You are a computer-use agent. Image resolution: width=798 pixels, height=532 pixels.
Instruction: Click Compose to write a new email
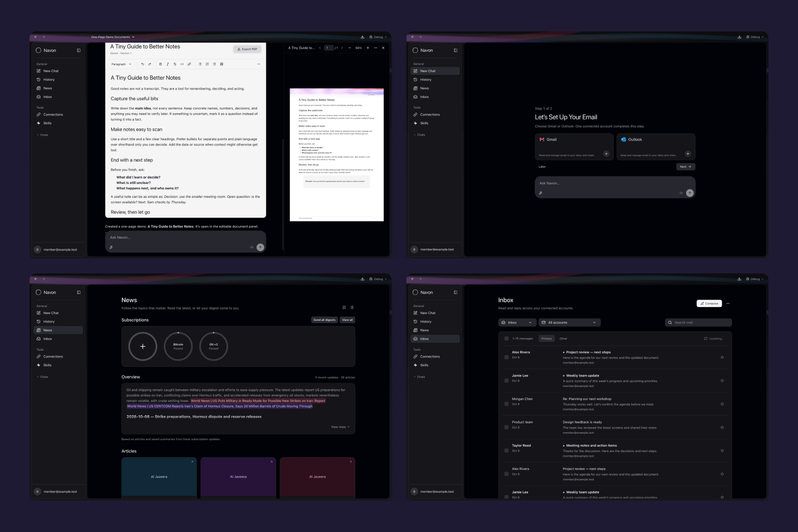coord(709,303)
